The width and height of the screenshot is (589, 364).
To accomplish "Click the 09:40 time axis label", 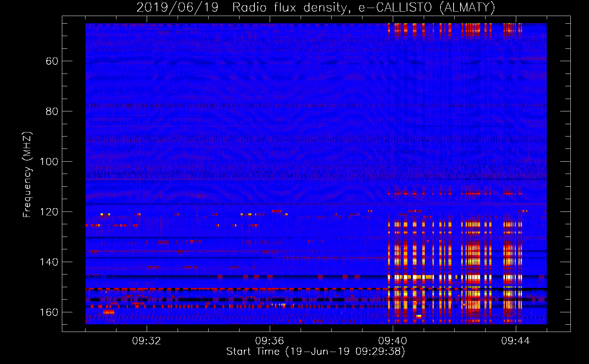I will 393,341.
